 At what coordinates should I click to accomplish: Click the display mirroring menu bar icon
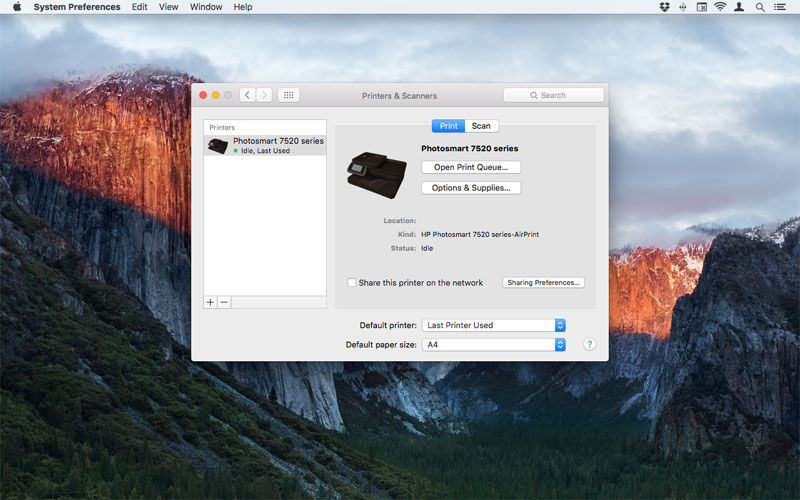(x=702, y=7)
